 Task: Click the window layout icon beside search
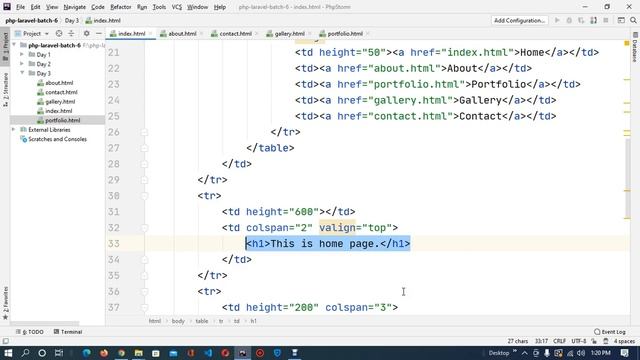(621, 20)
